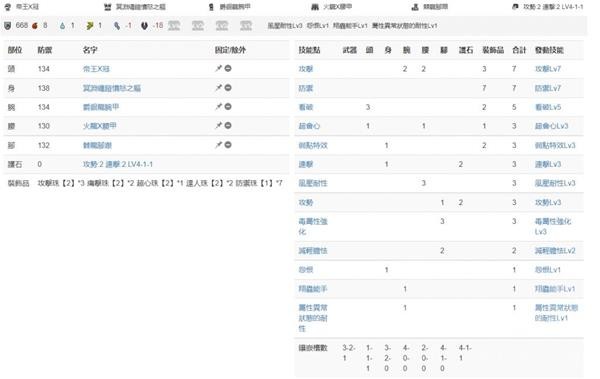Click the helmet icon in the top summary bar
Viewport: 600px width, 379px height.
point(8,7)
